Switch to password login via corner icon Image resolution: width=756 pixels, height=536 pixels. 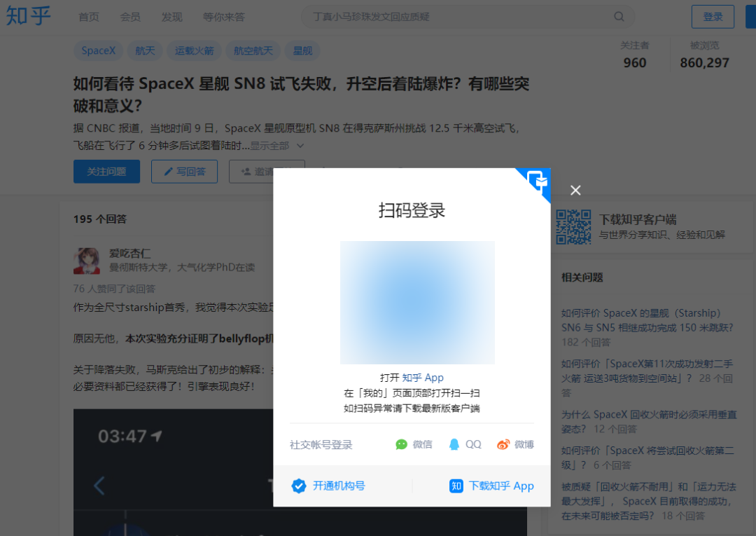[x=537, y=181]
